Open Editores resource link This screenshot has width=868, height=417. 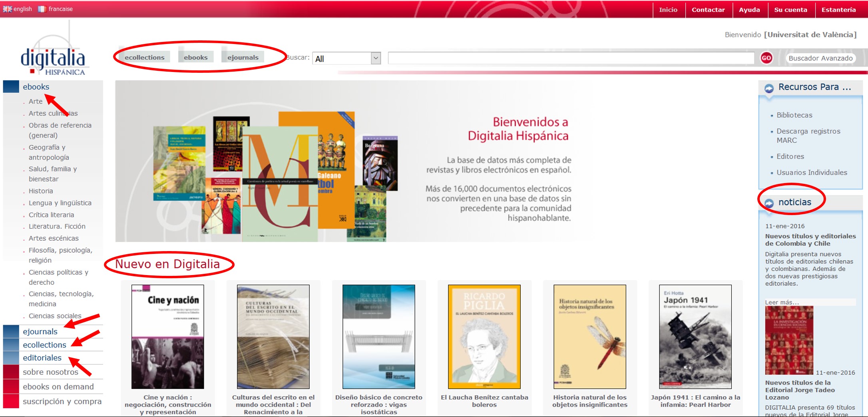pos(790,156)
